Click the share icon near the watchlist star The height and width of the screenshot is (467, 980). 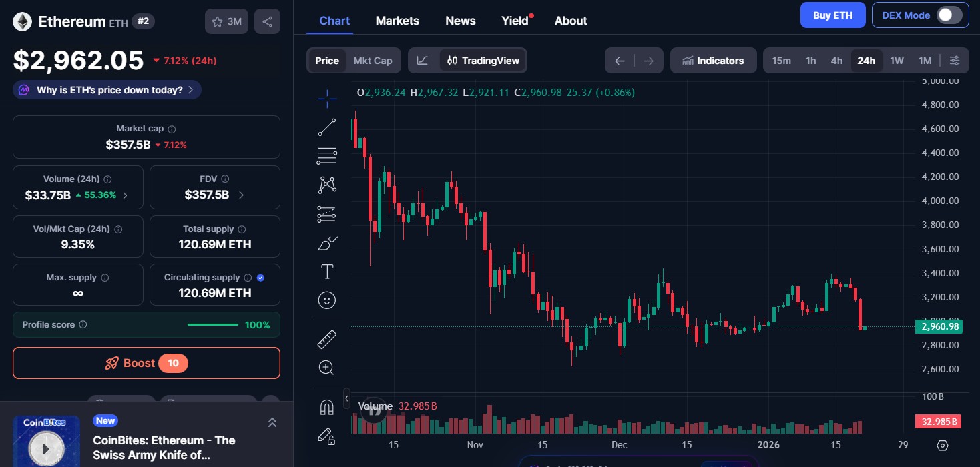pos(267,21)
